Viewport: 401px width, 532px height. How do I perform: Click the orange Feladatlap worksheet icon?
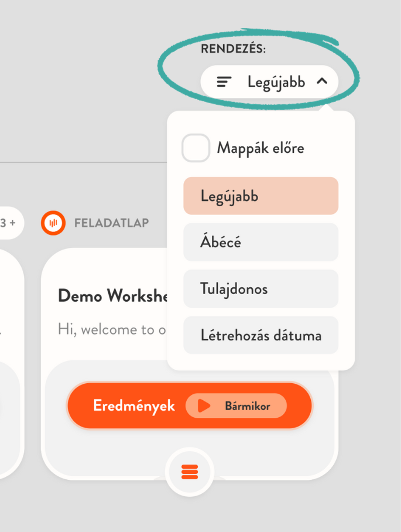53,223
